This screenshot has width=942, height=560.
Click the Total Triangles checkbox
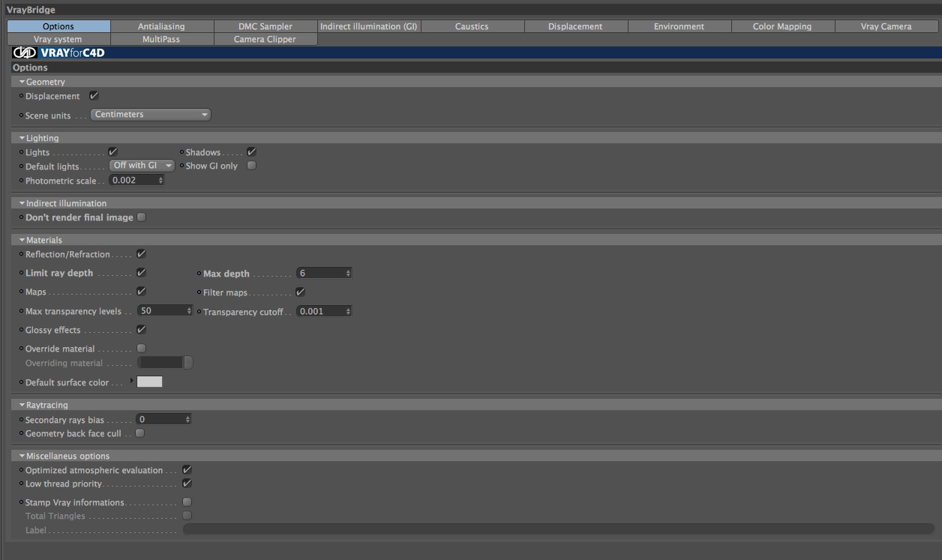(x=187, y=516)
